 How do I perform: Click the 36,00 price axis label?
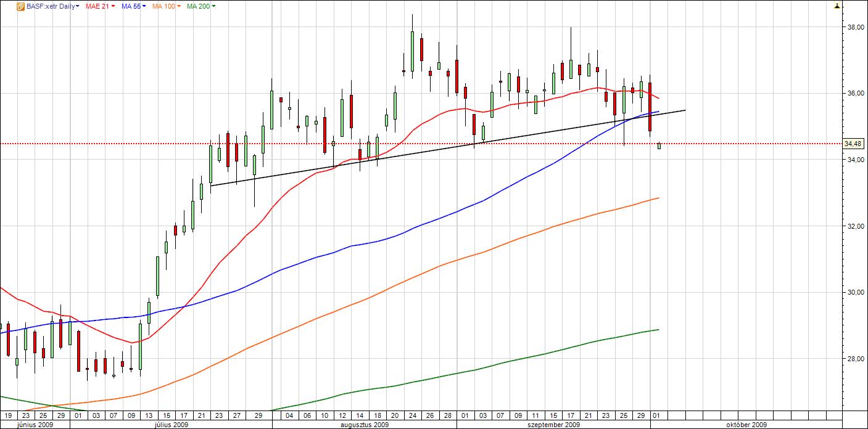click(x=855, y=94)
